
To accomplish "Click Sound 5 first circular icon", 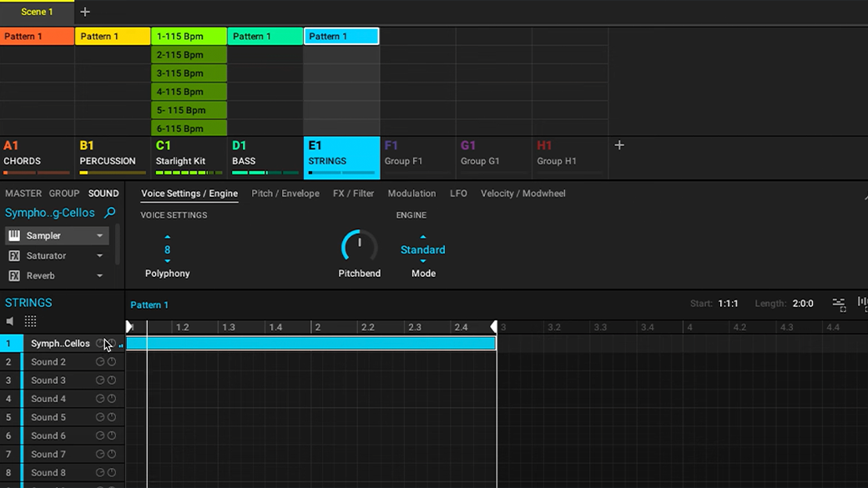I will tap(100, 417).
